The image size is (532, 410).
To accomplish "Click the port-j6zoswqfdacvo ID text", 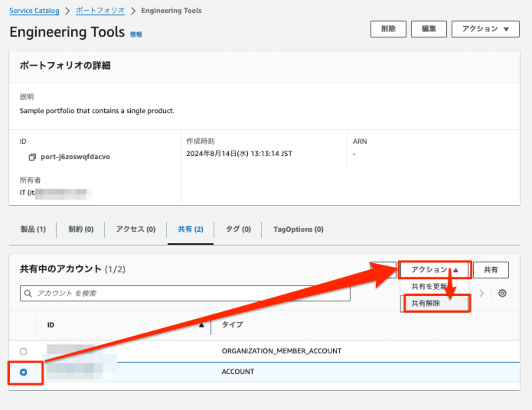I will [x=75, y=157].
